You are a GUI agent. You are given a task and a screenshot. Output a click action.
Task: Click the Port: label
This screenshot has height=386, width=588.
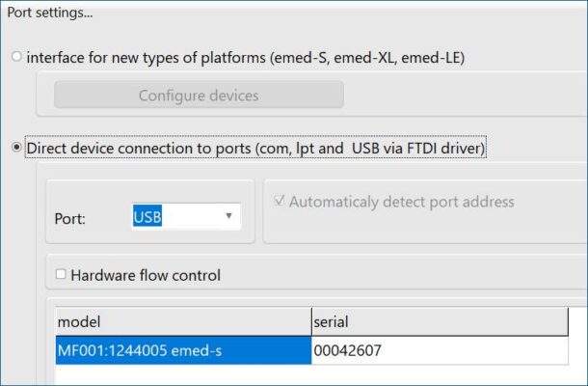point(70,219)
